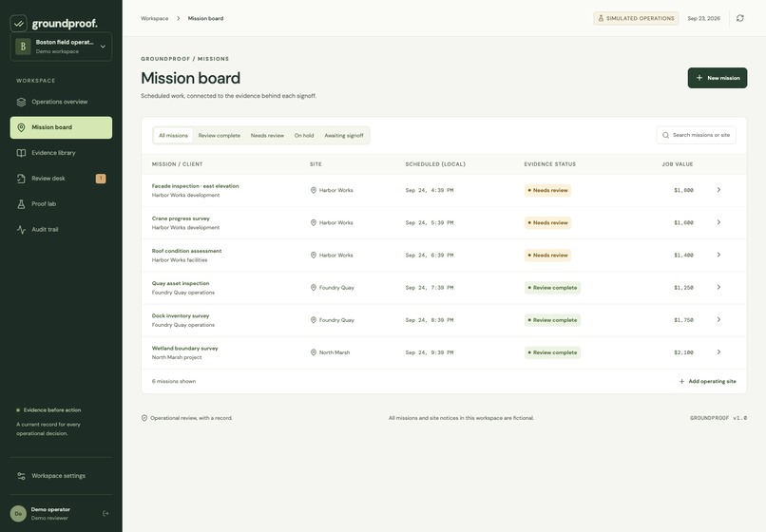Image resolution: width=766 pixels, height=532 pixels.
Task: Click the mission board map pin icon
Action: point(21,127)
